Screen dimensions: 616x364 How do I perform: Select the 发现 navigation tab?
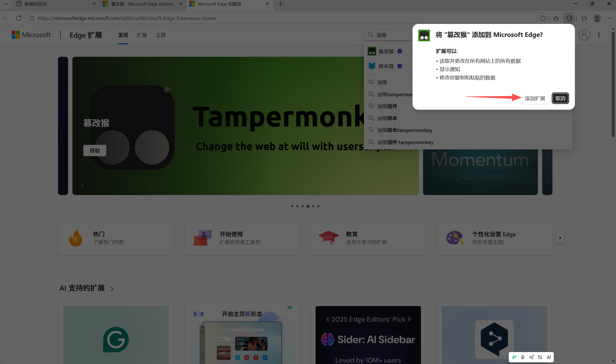(x=123, y=35)
